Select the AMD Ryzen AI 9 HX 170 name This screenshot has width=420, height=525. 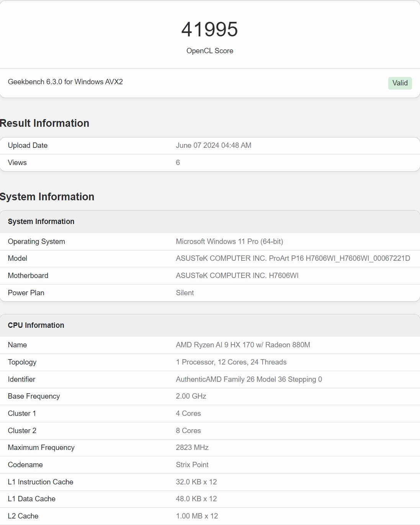tap(243, 345)
